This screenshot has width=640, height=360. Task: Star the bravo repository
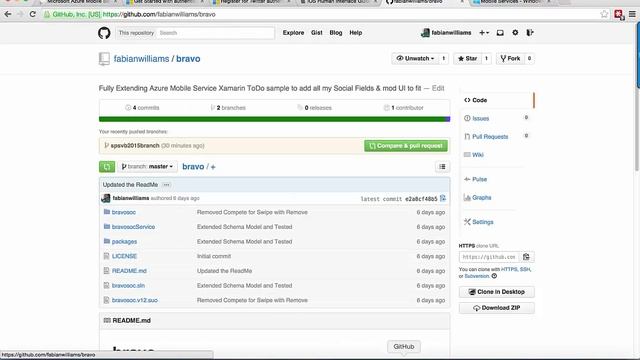coord(468,58)
